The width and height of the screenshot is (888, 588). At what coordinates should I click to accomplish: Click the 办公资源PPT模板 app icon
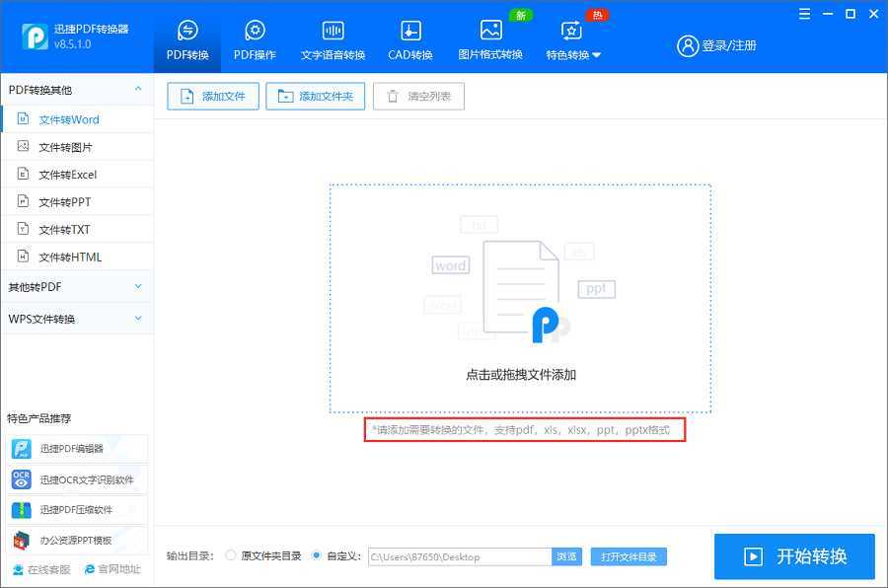(x=22, y=541)
